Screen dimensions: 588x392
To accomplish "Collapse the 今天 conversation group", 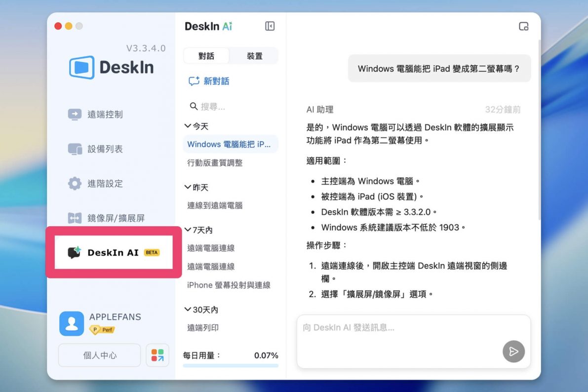I will [x=188, y=126].
